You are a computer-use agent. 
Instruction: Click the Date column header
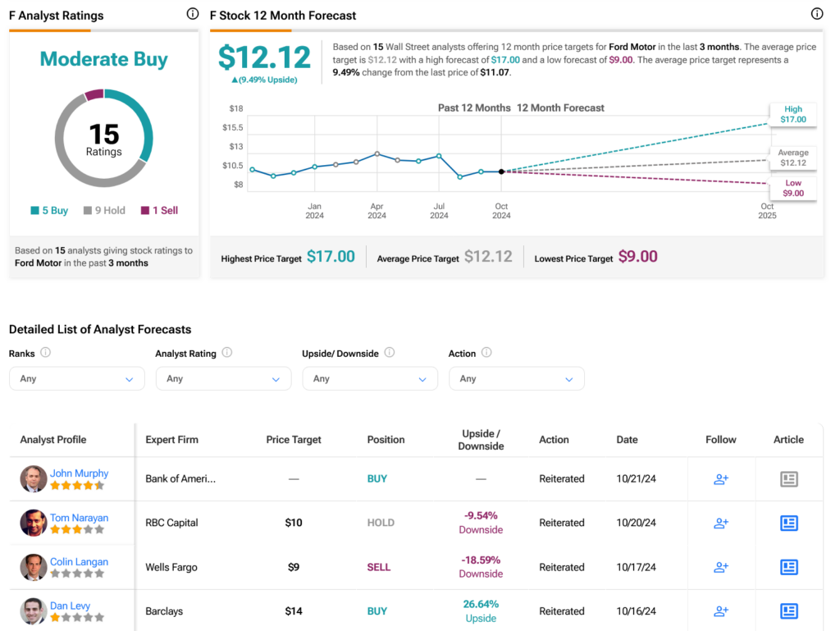627,440
